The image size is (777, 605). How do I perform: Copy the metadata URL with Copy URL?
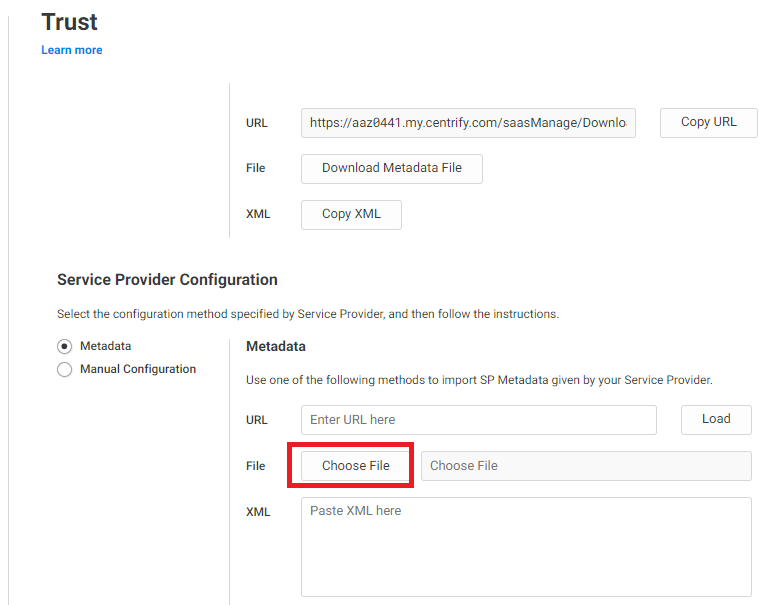[x=709, y=122]
